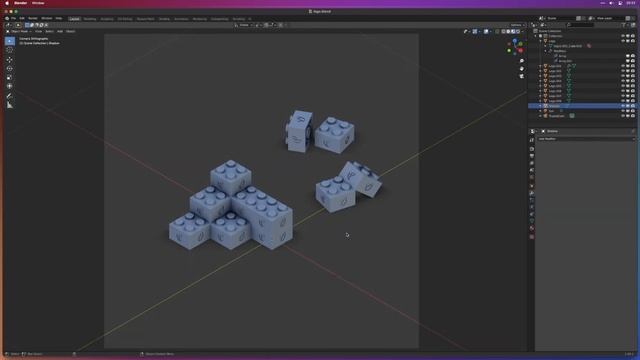Open the Properties editor type dropdown
640x360 pixels.
pos(533,131)
